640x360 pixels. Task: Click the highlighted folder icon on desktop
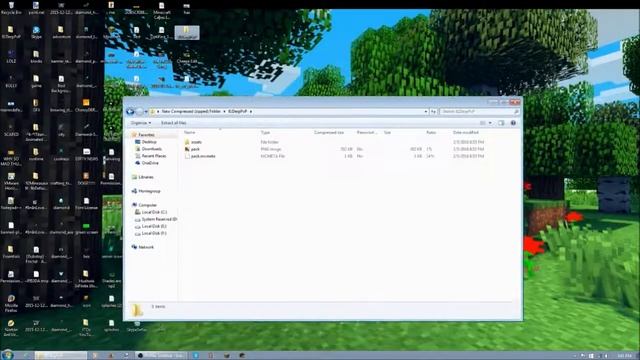[x=187, y=33]
